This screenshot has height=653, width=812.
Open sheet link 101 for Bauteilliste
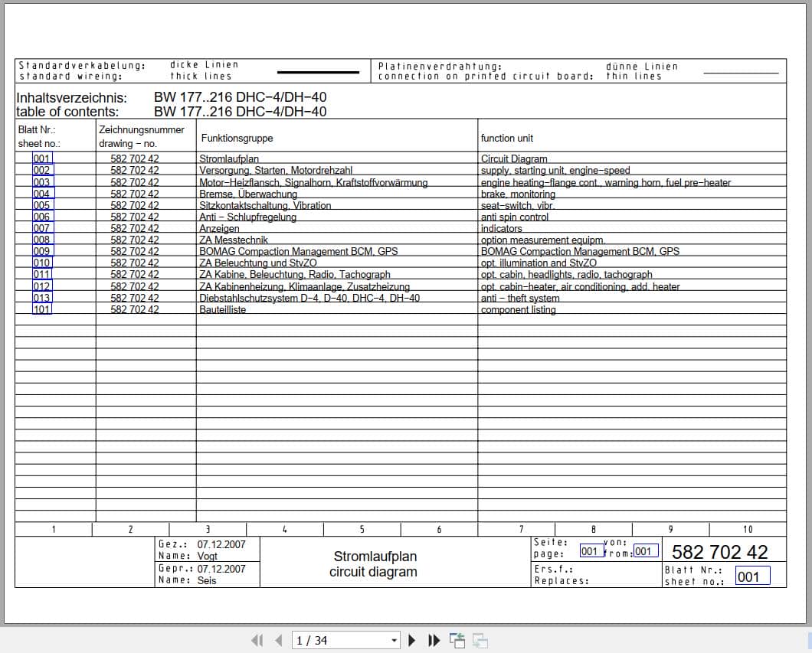42,309
